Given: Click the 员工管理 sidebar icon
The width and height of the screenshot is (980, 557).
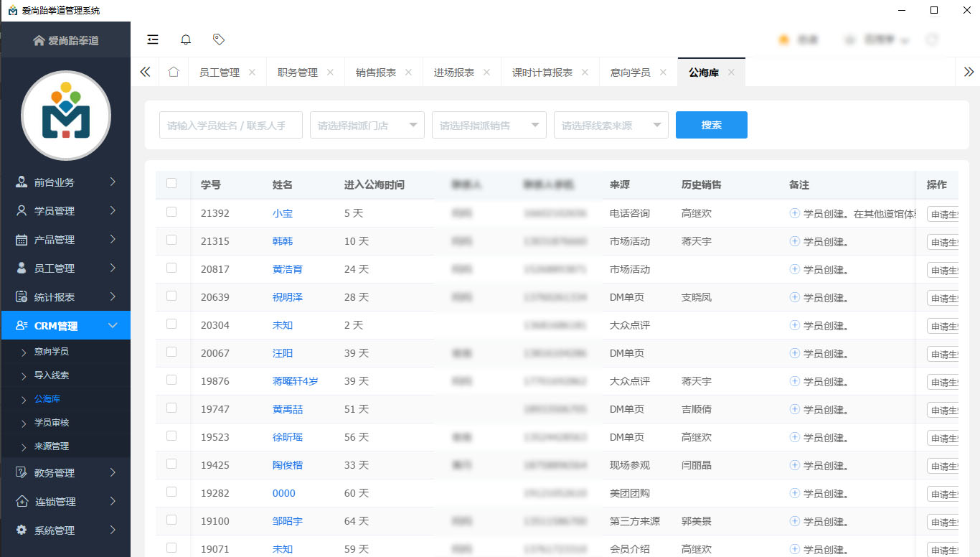Looking at the screenshot, I should [x=22, y=268].
